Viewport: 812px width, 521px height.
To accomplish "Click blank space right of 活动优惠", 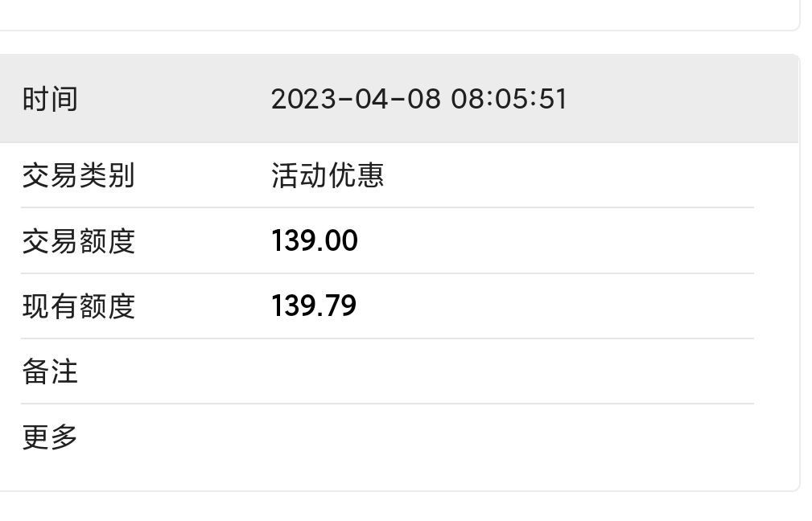I will (563, 175).
